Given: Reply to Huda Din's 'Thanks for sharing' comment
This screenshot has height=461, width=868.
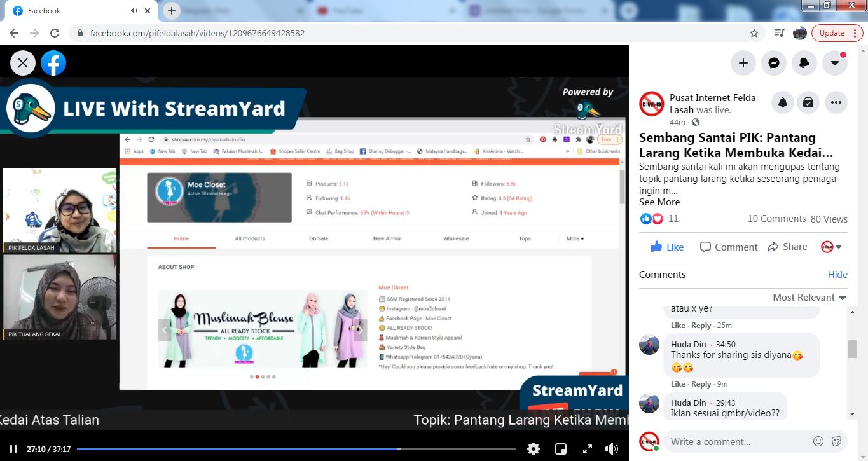Looking at the screenshot, I should [701, 384].
